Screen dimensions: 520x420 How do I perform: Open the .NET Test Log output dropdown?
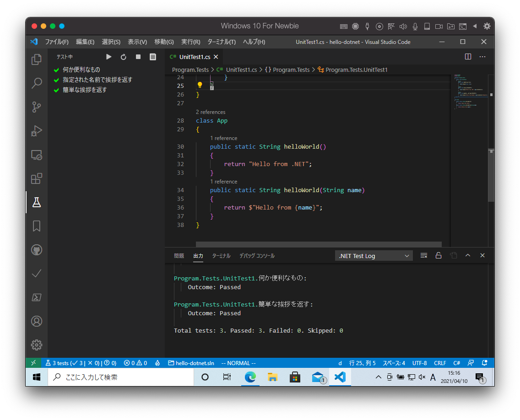point(374,256)
